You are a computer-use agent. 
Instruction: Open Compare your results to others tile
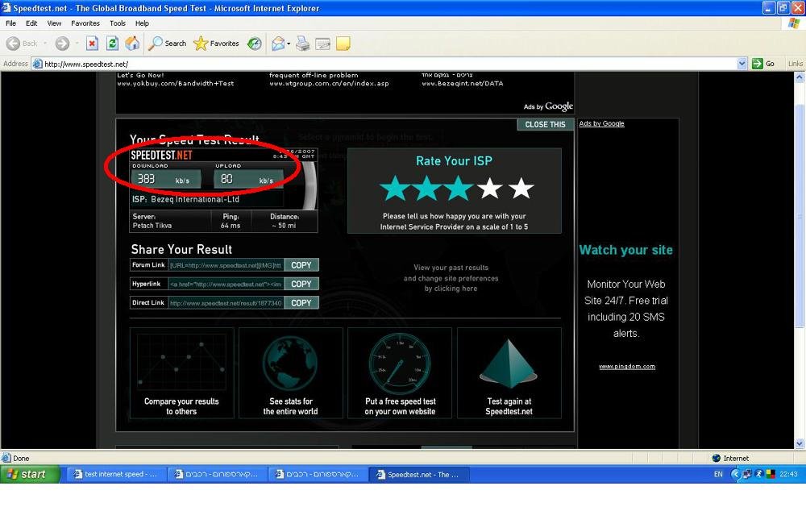point(181,373)
